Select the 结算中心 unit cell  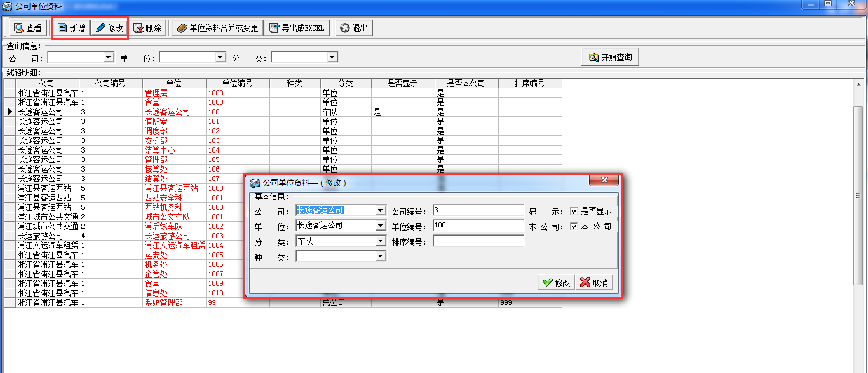(174, 150)
